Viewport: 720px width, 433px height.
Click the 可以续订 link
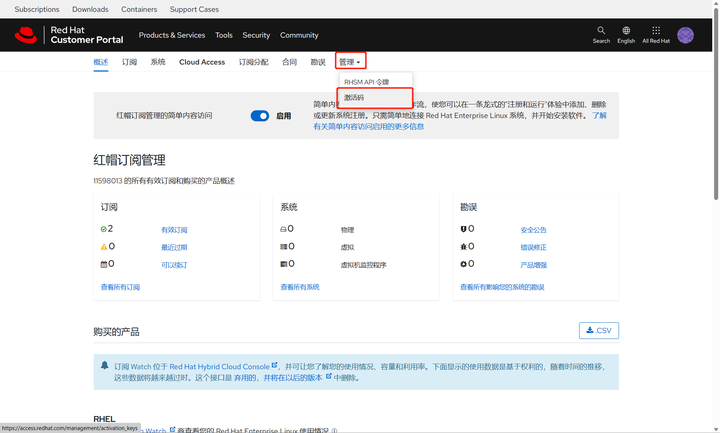174,264
